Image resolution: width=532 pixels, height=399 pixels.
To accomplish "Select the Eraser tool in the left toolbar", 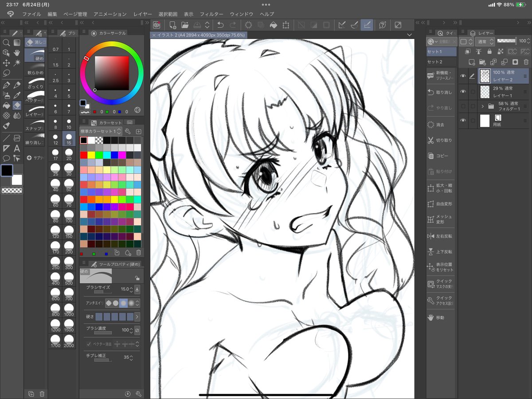I will pos(17,106).
